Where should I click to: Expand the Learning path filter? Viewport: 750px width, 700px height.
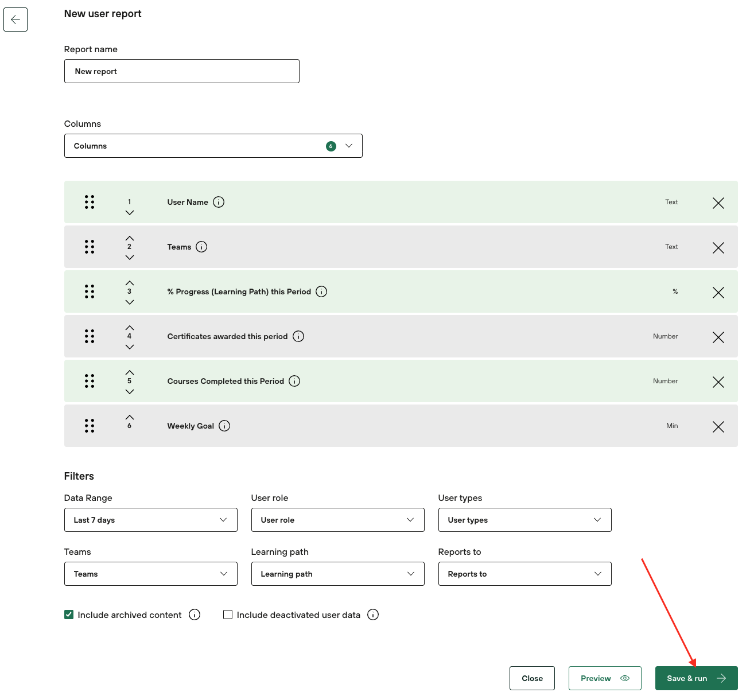337,574
